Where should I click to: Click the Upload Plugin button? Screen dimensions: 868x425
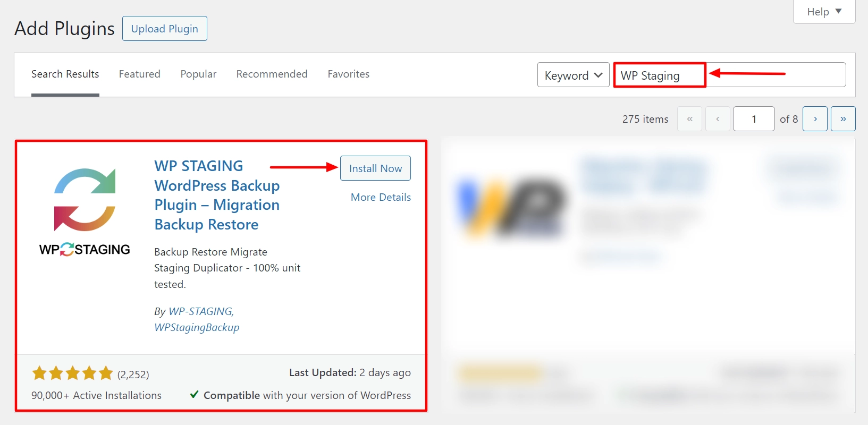click(x=165, y=29)
